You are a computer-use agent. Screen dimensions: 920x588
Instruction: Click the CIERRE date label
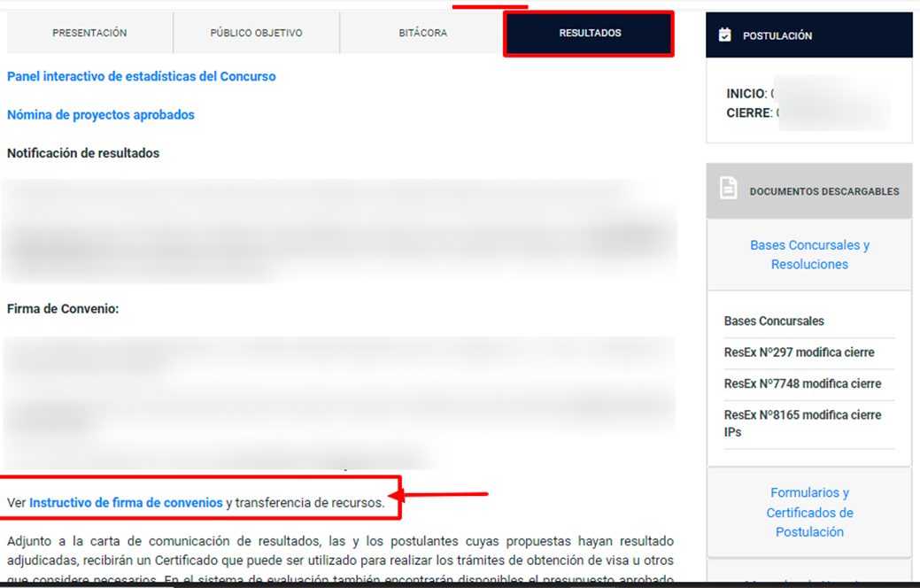pos(749,112)
